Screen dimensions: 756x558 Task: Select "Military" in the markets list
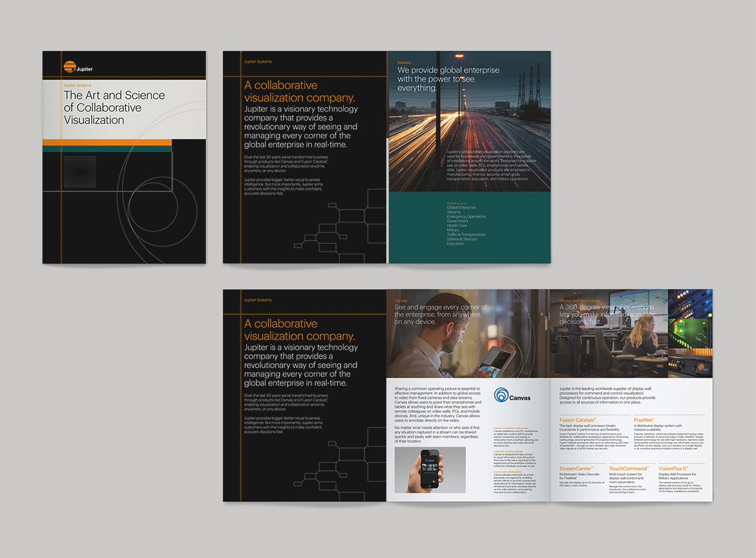coord(453,230)
